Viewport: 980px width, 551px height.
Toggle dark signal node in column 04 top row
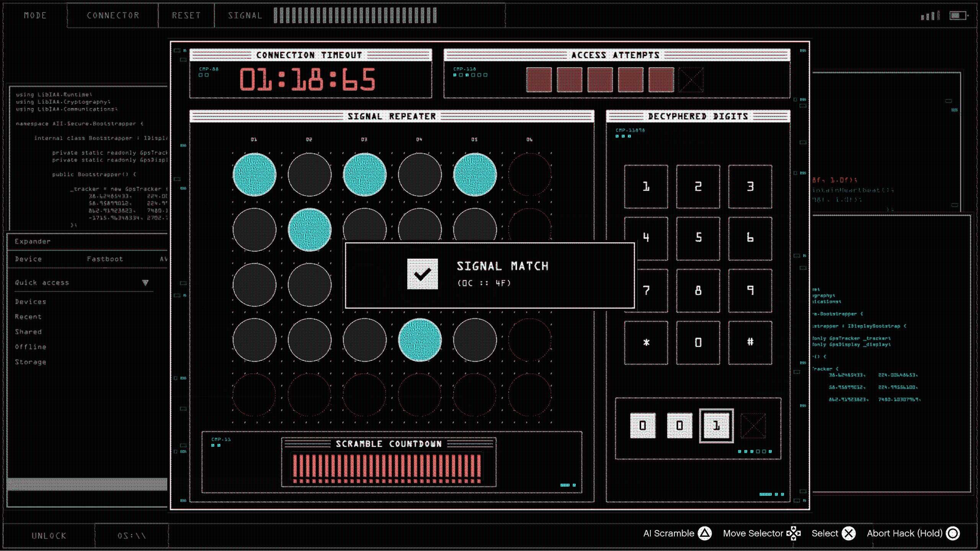[420, 174]
